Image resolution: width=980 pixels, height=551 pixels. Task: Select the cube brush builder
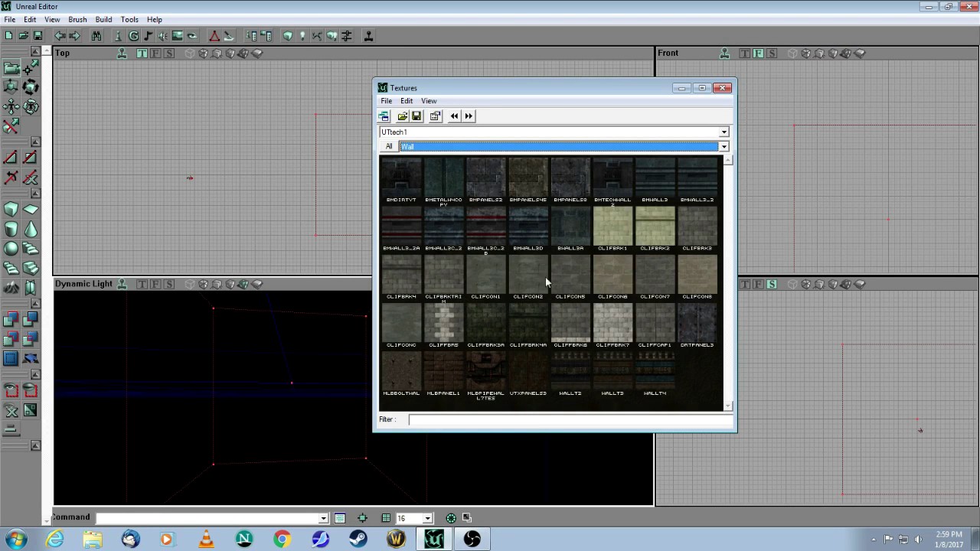pos(11,210)
